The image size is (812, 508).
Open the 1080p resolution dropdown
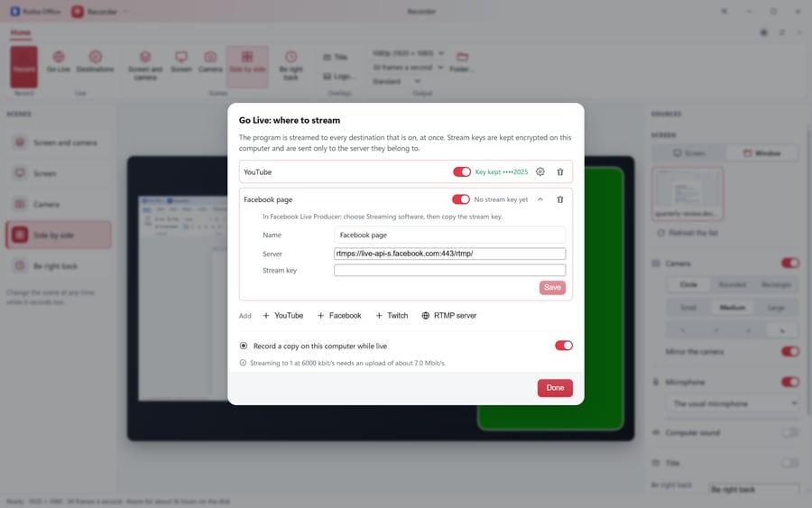pyautogui.click(x=408, y=53)
